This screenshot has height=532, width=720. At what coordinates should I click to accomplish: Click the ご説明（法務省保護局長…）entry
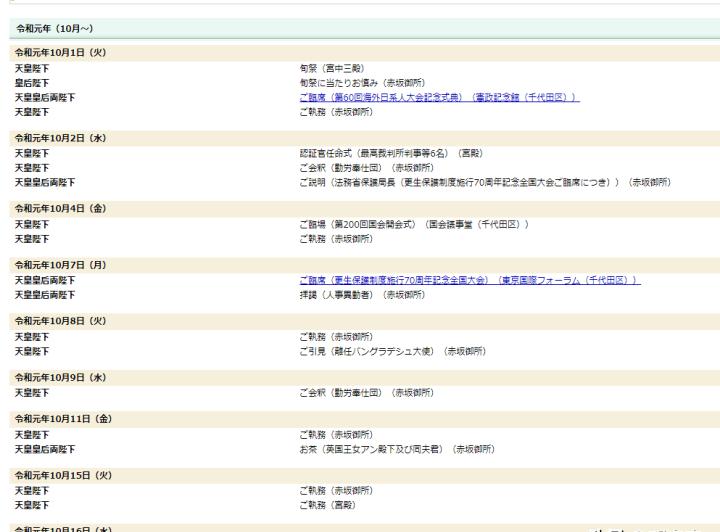[x=485, y=183]
